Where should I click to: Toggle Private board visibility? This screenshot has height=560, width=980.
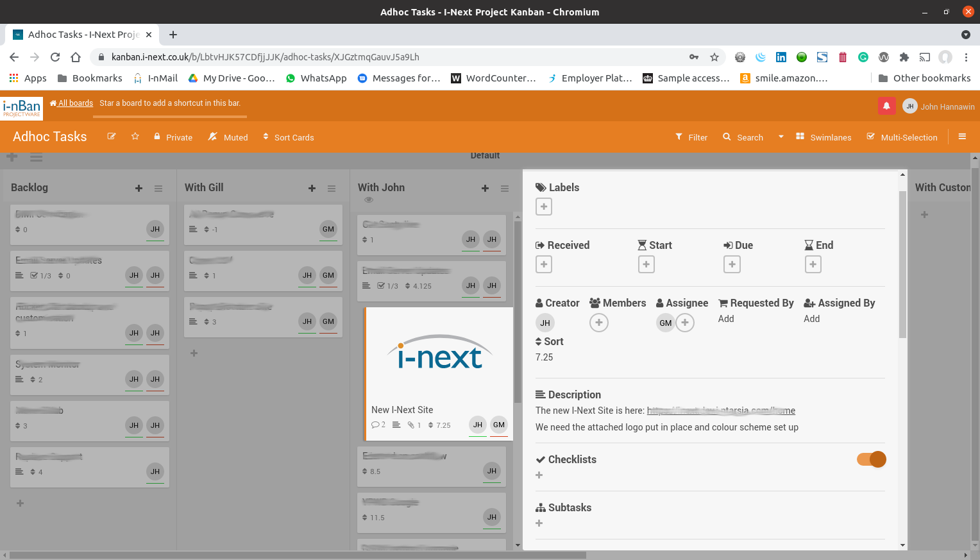[173, 137]
